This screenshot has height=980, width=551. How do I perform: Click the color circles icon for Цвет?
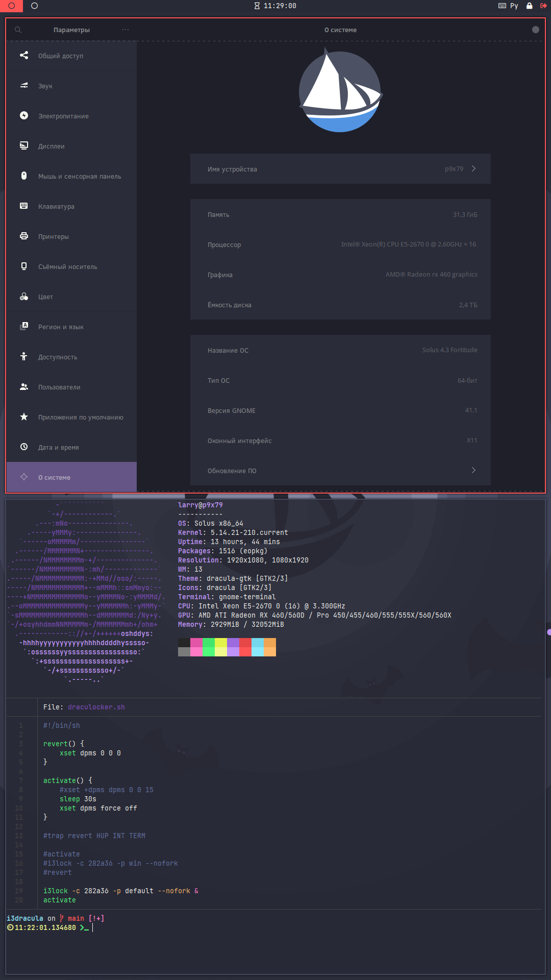point(24,296)
